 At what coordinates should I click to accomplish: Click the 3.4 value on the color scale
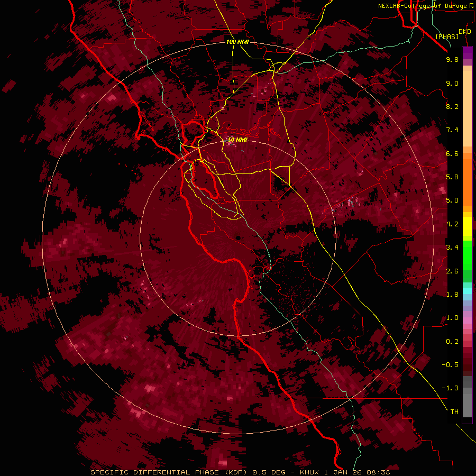coord(452,248)
